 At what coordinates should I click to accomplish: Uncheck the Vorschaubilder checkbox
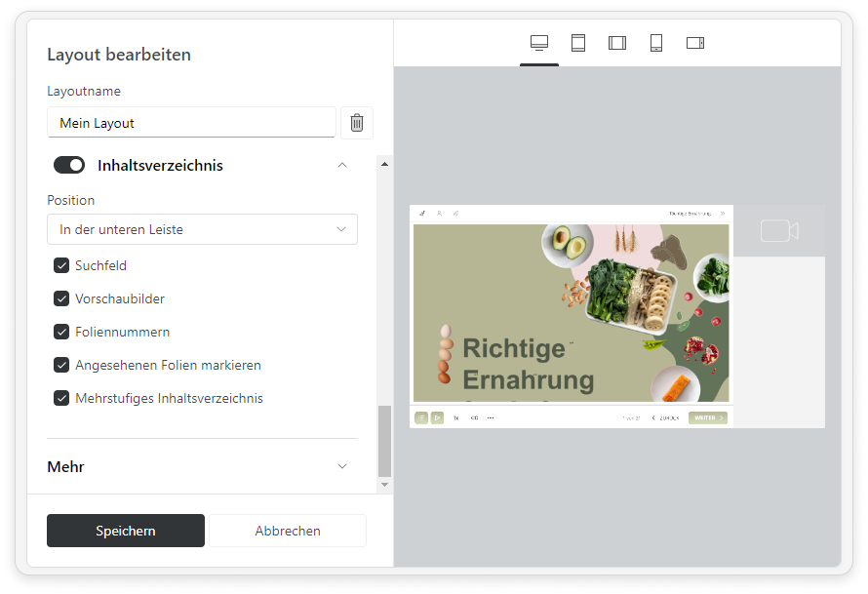(61, 298)
